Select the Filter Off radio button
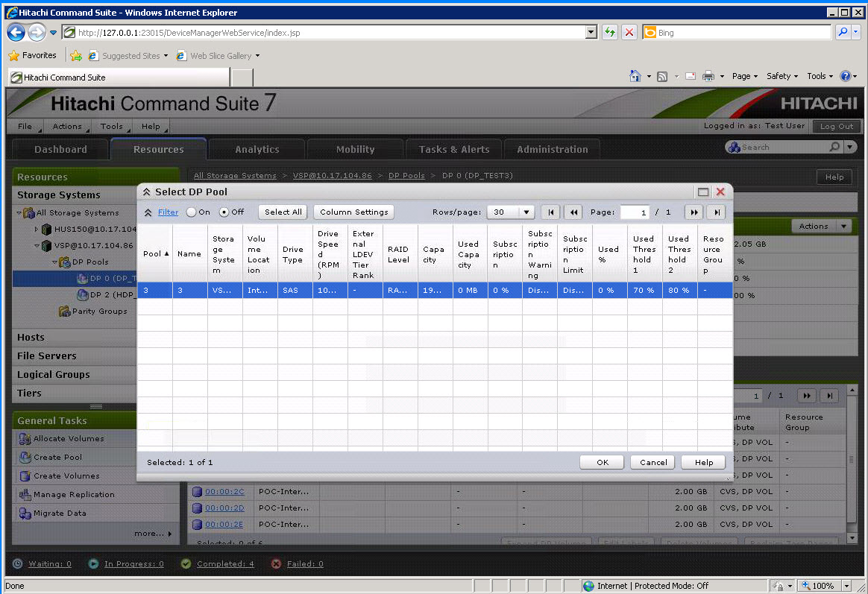Image resolution: width=868 pixels, height=594 pixels. [x=224, y=212]
